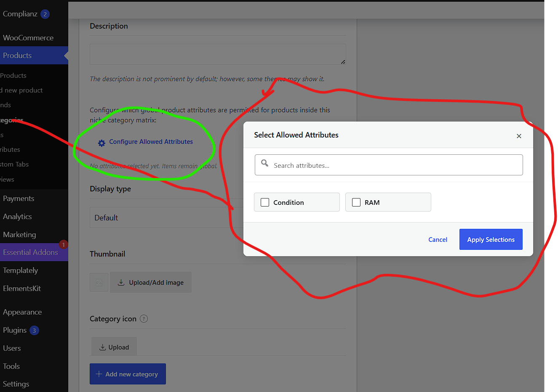Image resolution: width=558 pixels, height=392 pixels.
Task: Open Templately menu item
Action: click(x=20, y=270)
